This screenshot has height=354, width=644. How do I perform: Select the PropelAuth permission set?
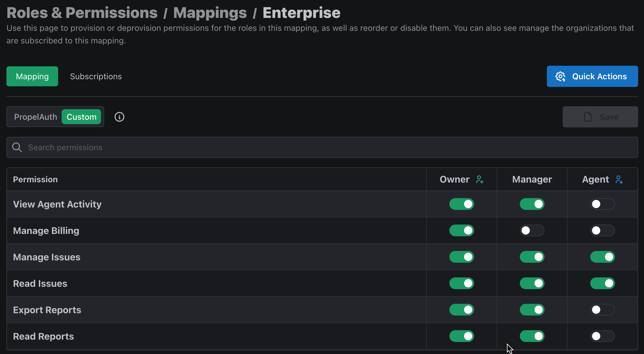point(36,117)
